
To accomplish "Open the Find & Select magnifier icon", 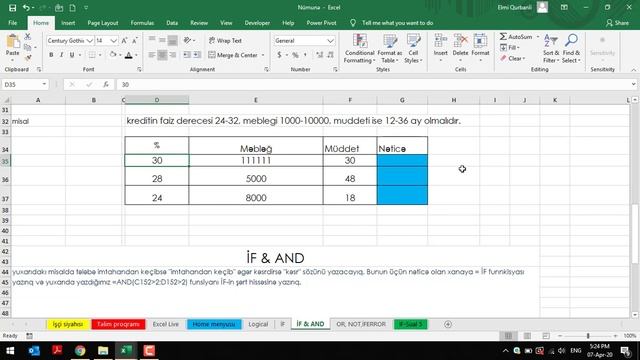I will pyautogui.click(x=571, y=41).
